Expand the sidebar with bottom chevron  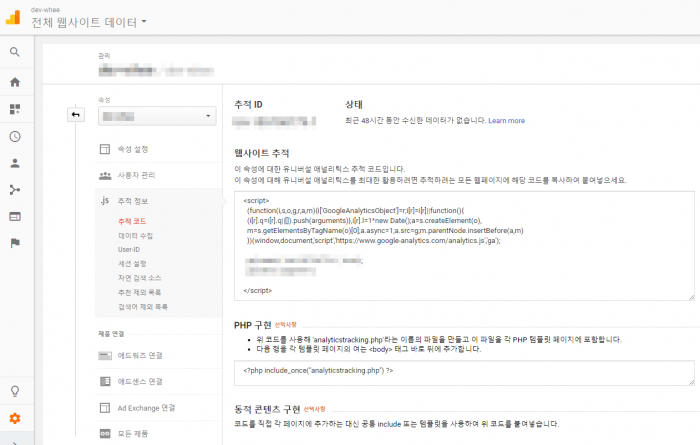[15, 443]
